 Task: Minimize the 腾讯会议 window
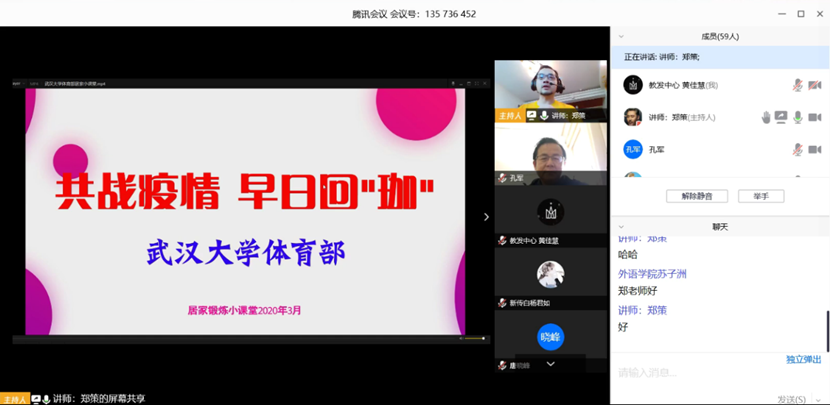click(782, 14)
